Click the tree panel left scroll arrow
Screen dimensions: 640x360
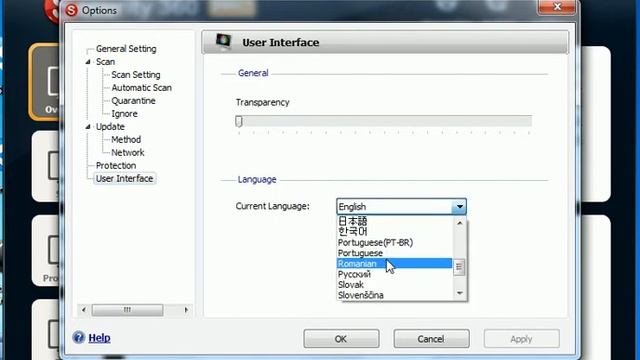[x=84, y=310]
